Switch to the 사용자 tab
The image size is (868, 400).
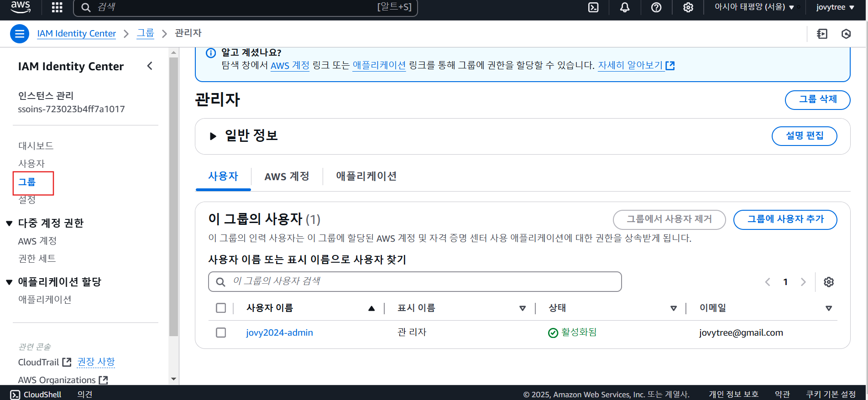[223, 177]
